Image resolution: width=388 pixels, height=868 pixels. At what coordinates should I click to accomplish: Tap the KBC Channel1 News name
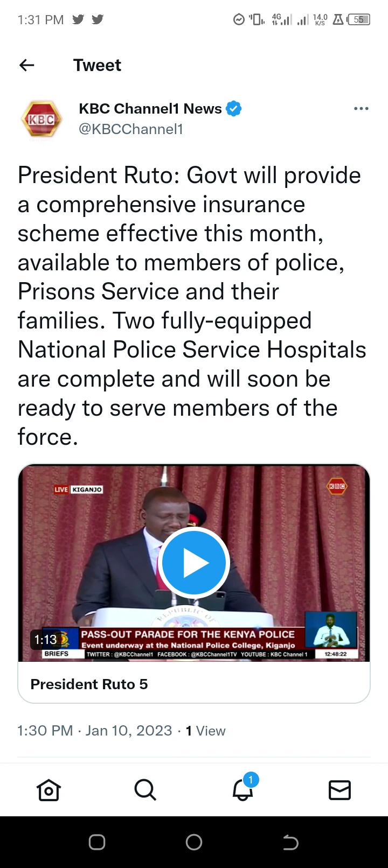[x=150, y=109]
